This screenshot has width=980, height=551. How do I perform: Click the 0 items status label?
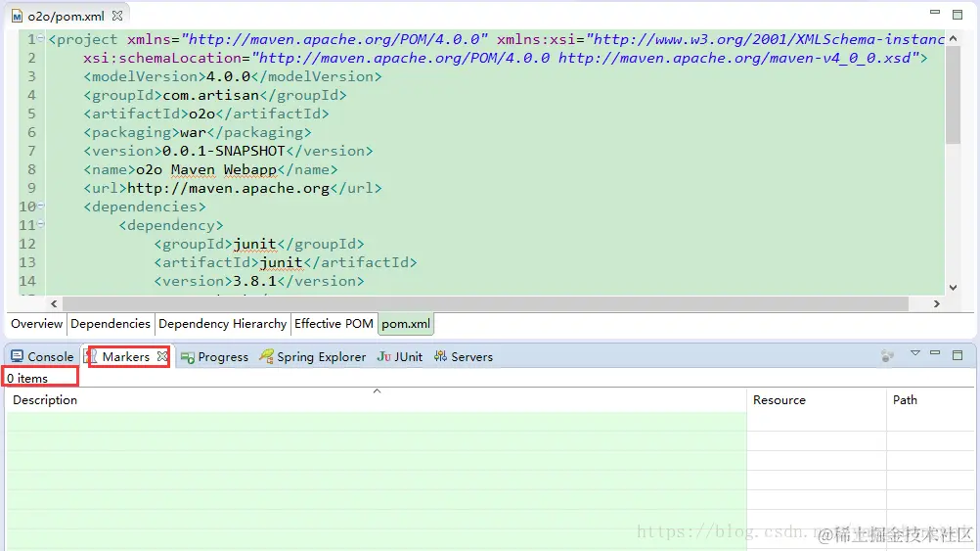tap(27, 379)
